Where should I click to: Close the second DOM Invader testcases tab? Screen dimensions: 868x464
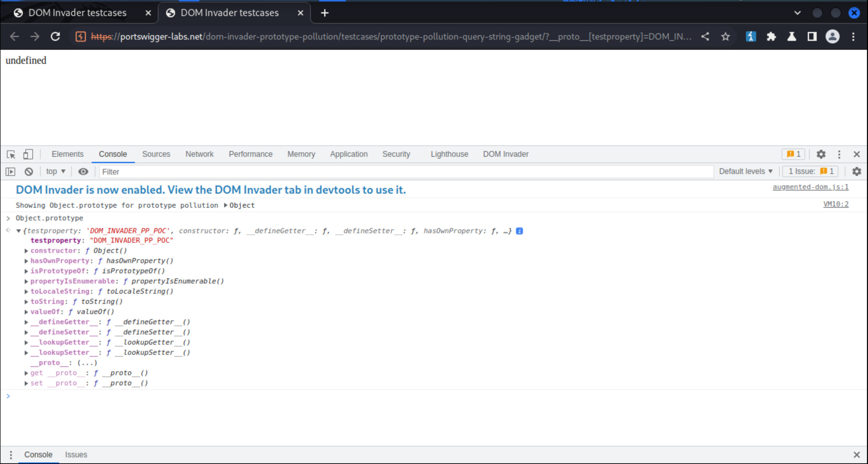(x=300, y=13)
